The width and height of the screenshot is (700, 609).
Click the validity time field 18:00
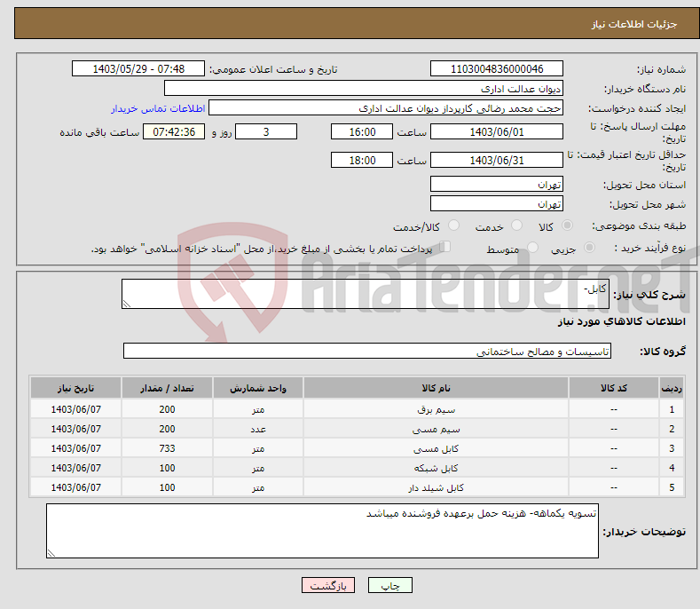362,160
